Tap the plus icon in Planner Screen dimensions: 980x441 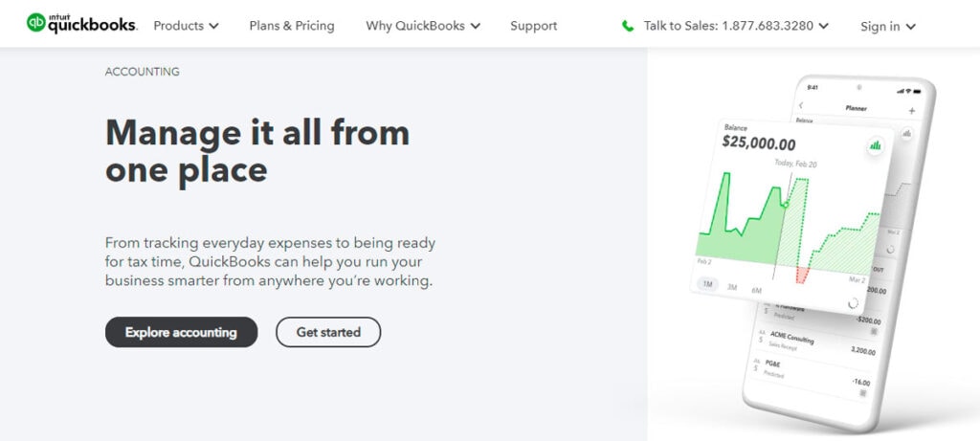click(911, 111)
